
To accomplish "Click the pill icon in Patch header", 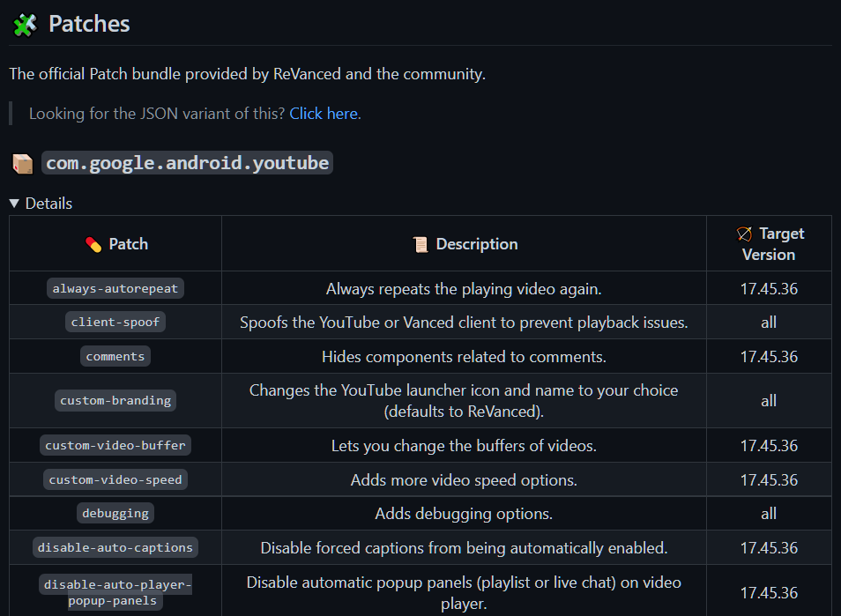I will (x=93, y=244).
